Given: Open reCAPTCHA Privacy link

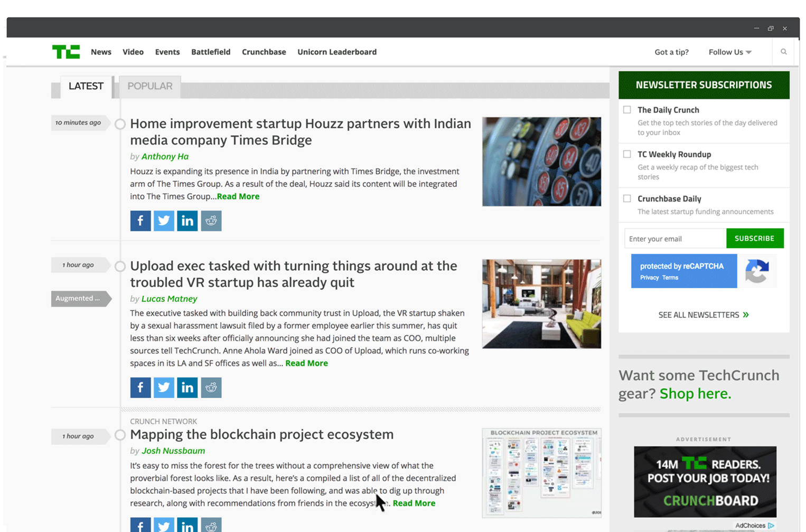Looking at the screenshot, I should click(x=649, y=278).
